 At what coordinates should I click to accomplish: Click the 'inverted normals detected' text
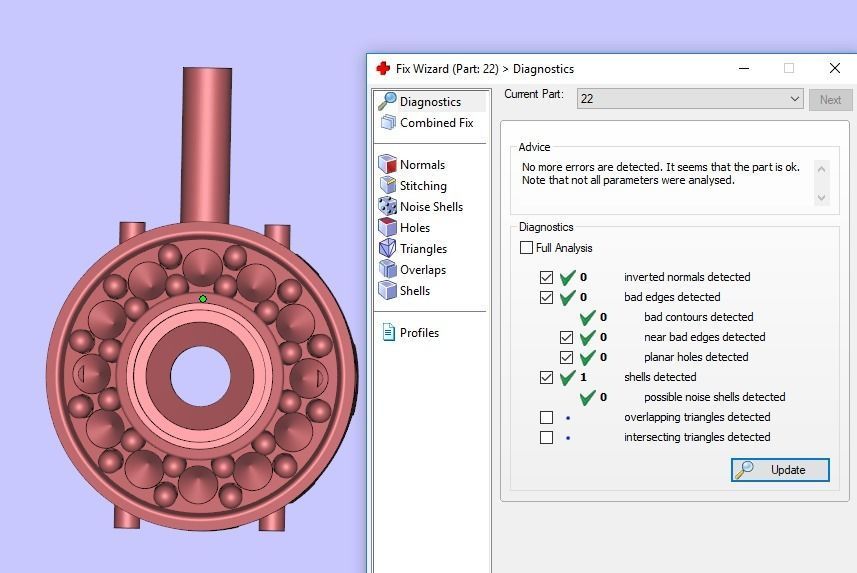click(687, 277)
